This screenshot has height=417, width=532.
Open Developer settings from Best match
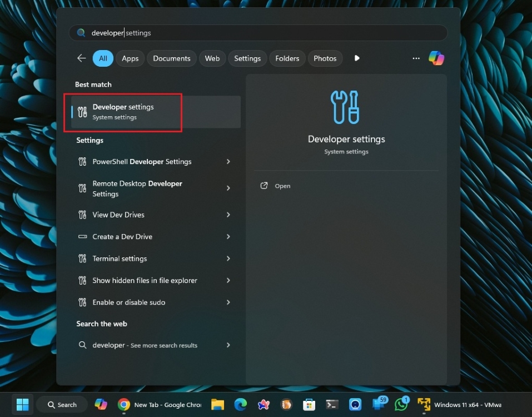123,111
